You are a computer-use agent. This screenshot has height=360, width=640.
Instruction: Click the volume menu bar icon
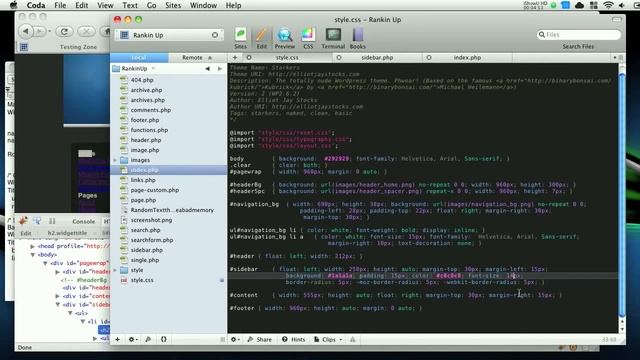[622, 5]
